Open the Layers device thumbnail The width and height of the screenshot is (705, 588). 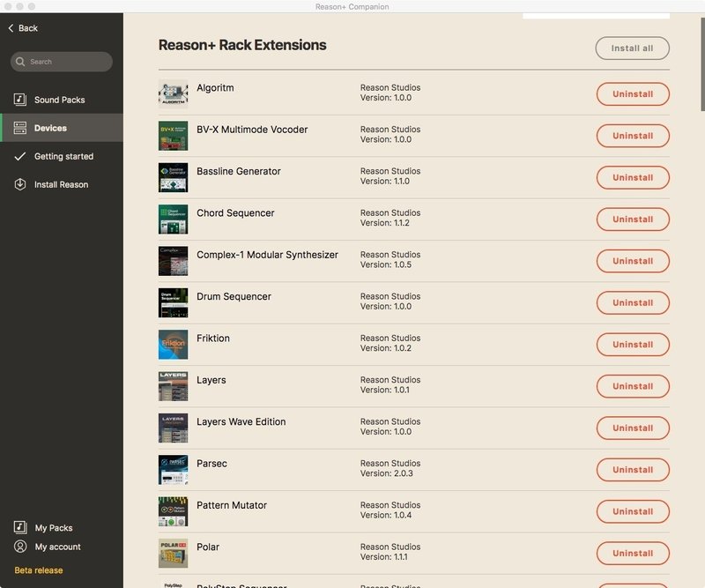(x=173, y=386)
